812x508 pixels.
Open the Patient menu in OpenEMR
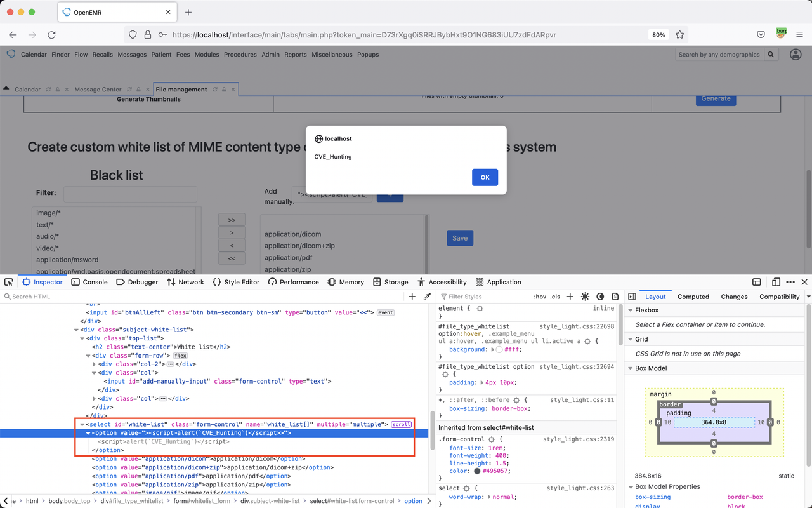tap(161, 55)
